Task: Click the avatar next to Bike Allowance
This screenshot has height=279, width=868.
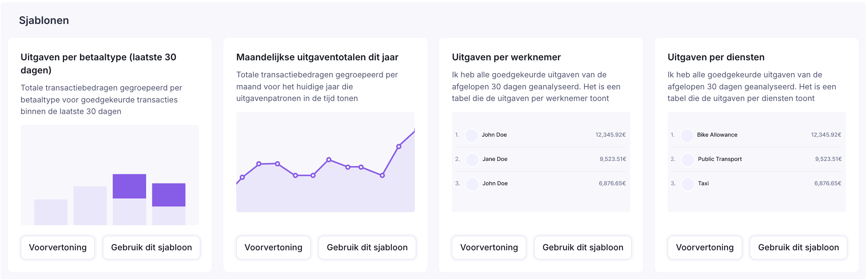Action: pos(688,135)
